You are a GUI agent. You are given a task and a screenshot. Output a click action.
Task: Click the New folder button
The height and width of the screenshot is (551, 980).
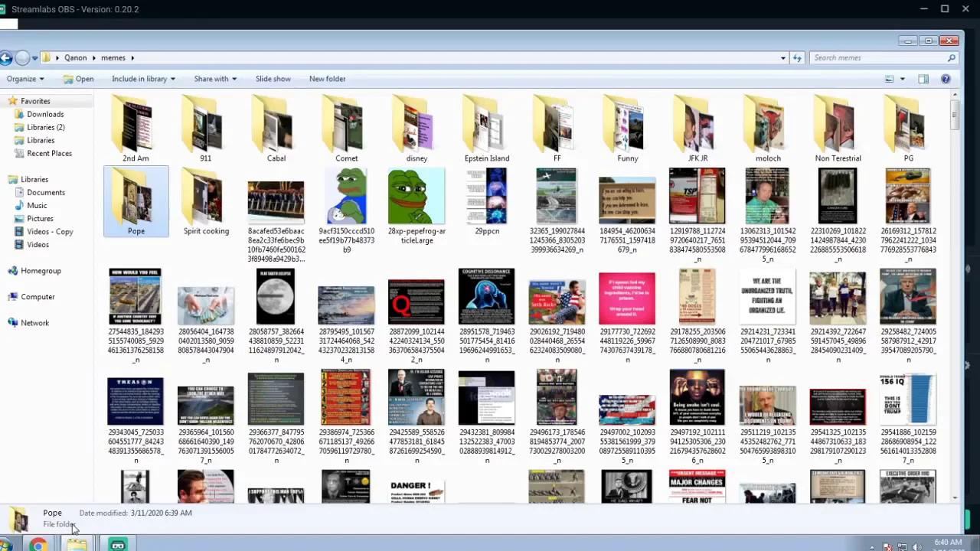tap(327, 79)
